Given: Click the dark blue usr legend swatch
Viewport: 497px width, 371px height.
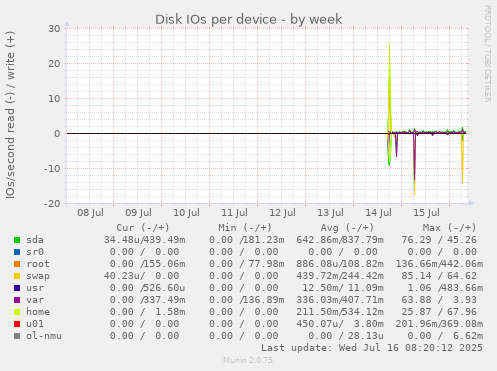Looking at the screenshot, I should (17, 288).
